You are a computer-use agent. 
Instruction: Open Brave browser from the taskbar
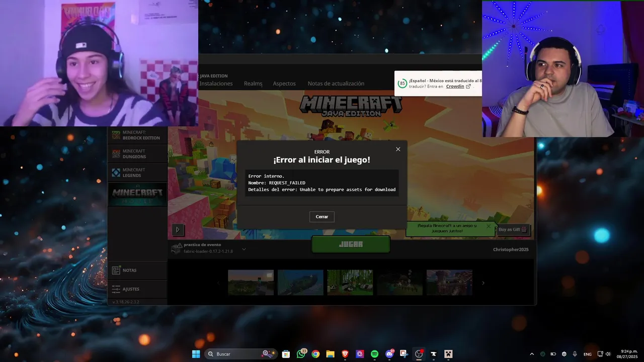(x=345, y=354)
